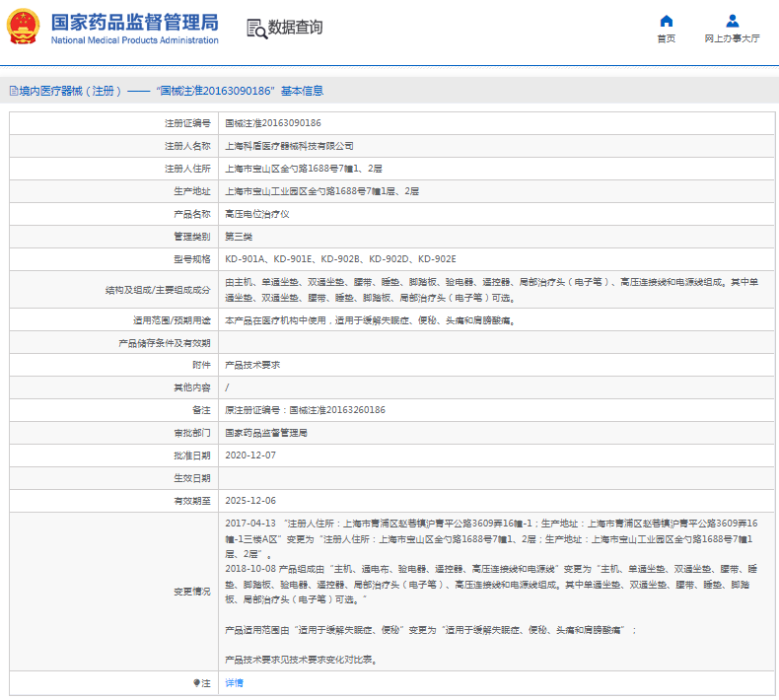Click registration number 国械注准20163090186 in first row
The width and height of the screenshot is (779, 700).
click(272, 123)
